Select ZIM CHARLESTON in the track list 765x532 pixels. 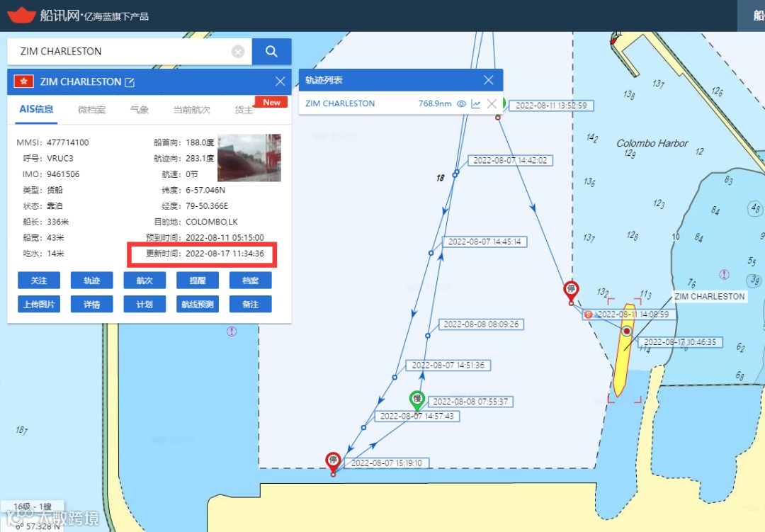(340, 103)
